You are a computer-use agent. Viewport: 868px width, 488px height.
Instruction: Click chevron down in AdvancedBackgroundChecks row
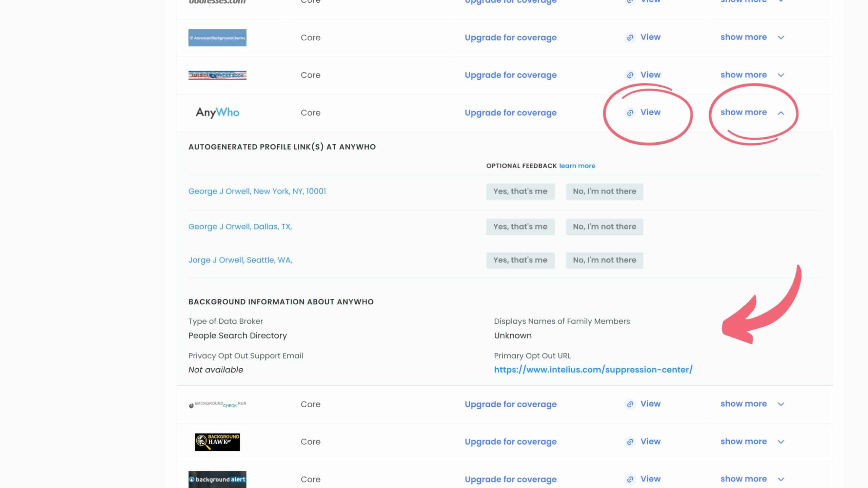[x=781, y=38]
